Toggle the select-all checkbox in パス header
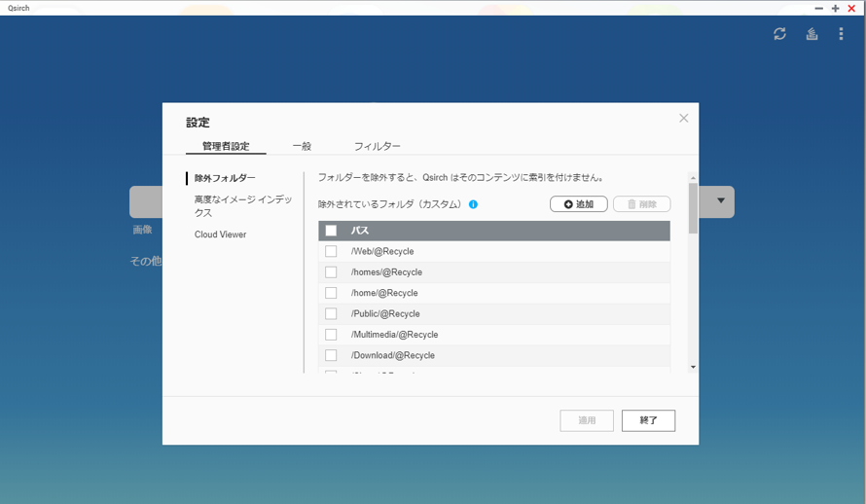 click(331, 231)
